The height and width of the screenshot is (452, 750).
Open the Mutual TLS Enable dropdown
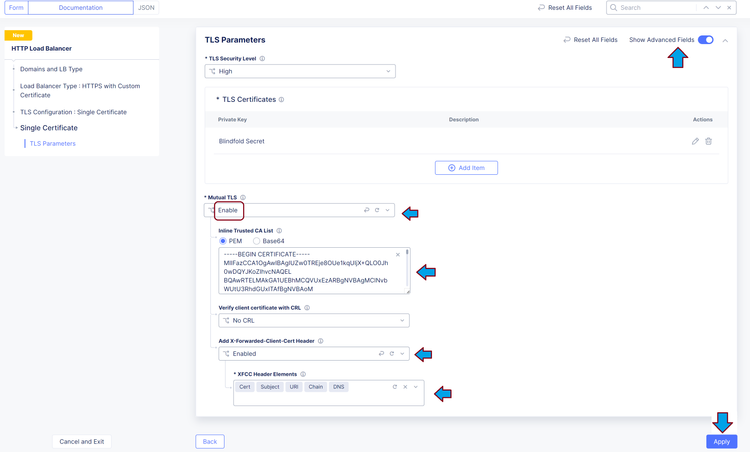click(299, 210)
